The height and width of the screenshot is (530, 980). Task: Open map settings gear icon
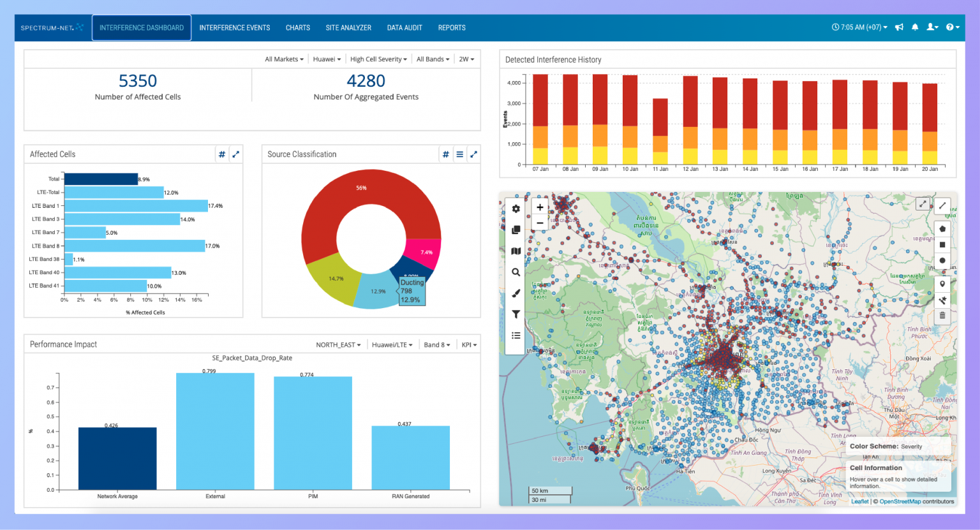coord(516,209)
